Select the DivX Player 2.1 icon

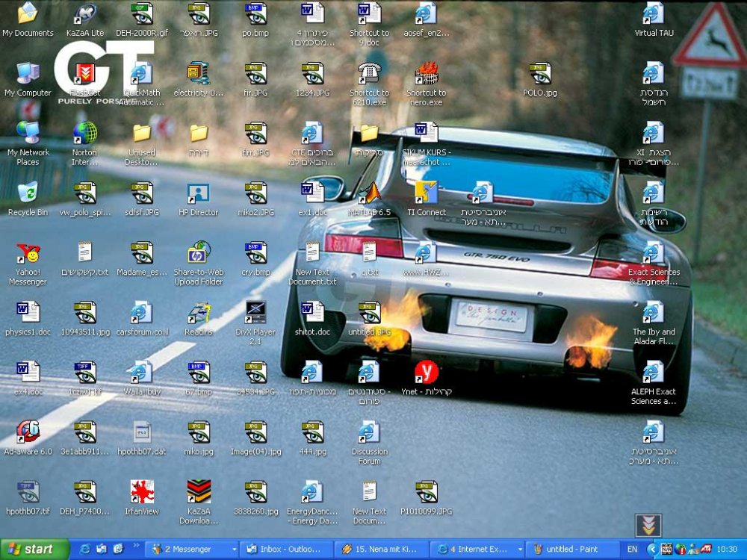click(x=255, y=312)
